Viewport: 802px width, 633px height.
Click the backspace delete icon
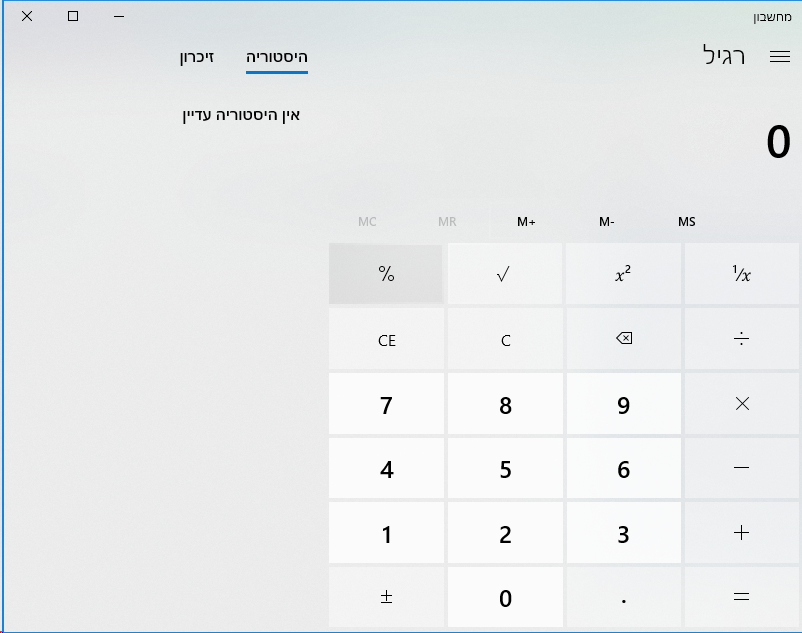pyautogui.click(x=623, y=338)
